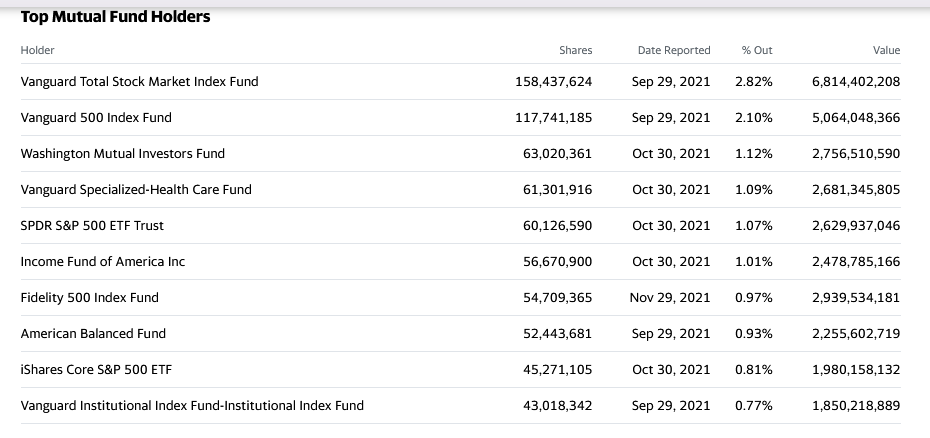Click the Nov 29, 2021 date cell
This screenshot has width=930, height=438.
click(670, 298)
